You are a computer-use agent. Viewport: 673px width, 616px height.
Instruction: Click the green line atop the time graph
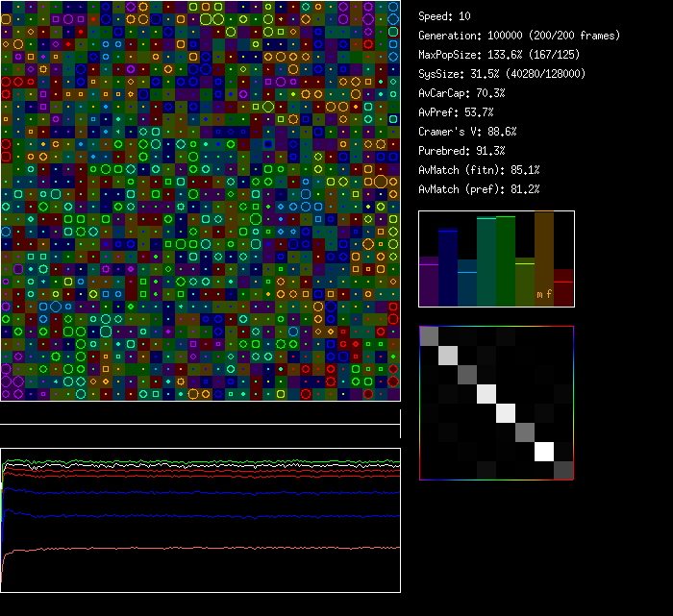(192, 462)
